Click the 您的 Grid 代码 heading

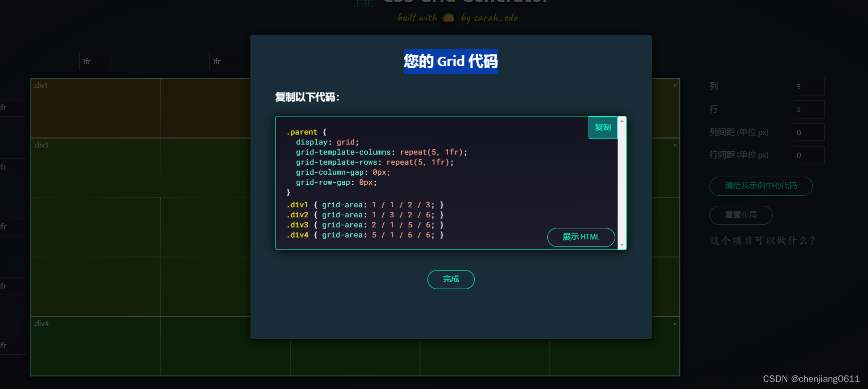(x=451, y=62)
